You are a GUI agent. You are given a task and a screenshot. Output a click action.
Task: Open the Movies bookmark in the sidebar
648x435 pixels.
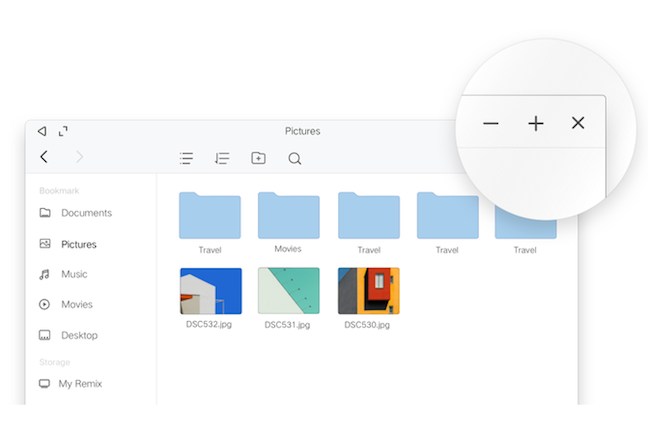pos(66,304)
